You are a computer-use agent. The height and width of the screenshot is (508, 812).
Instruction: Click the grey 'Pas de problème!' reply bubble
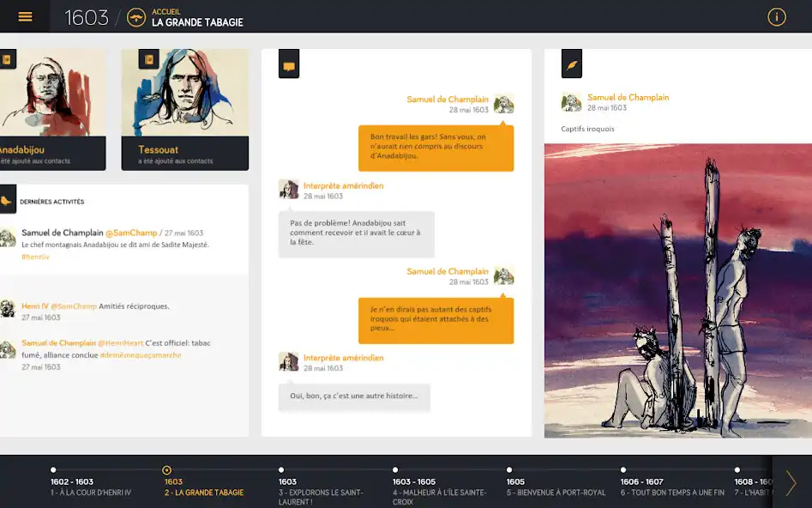click(357, 233)
